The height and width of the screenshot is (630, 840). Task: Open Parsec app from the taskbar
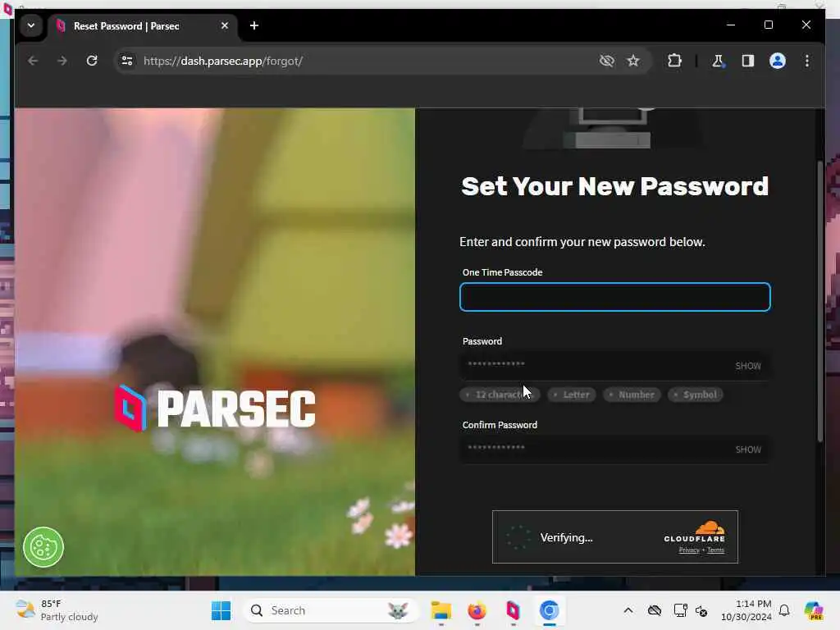point(513,610)
